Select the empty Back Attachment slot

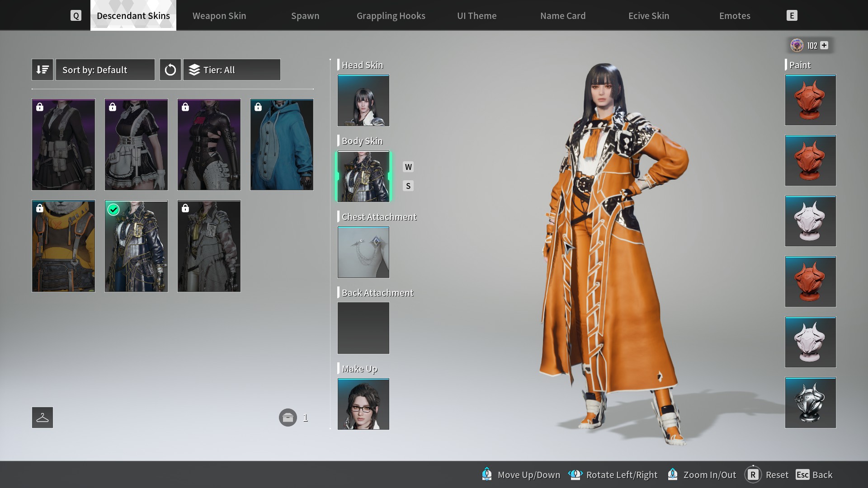(363, 328)
